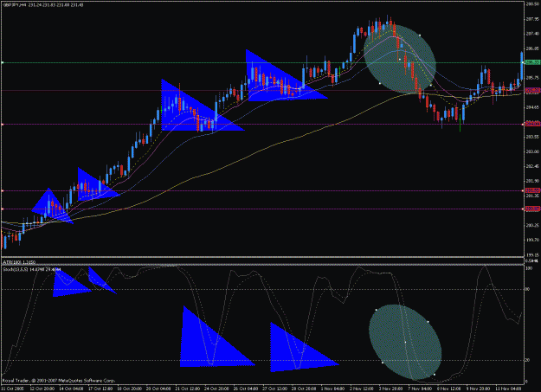Image resolution: width=541 pixels, height=392 pixels.
Task: Click the red price tag 201.55
Action: 532,190
